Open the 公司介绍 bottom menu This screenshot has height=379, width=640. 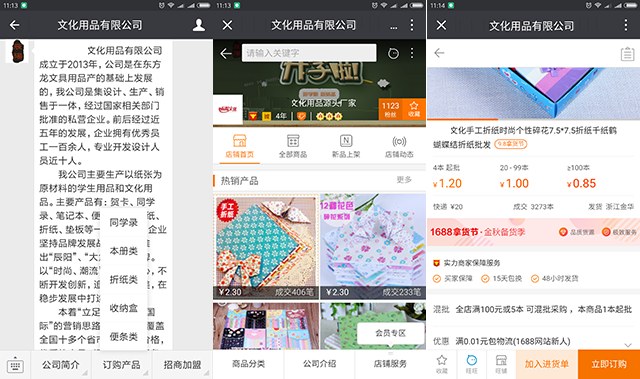pos(319,364)
